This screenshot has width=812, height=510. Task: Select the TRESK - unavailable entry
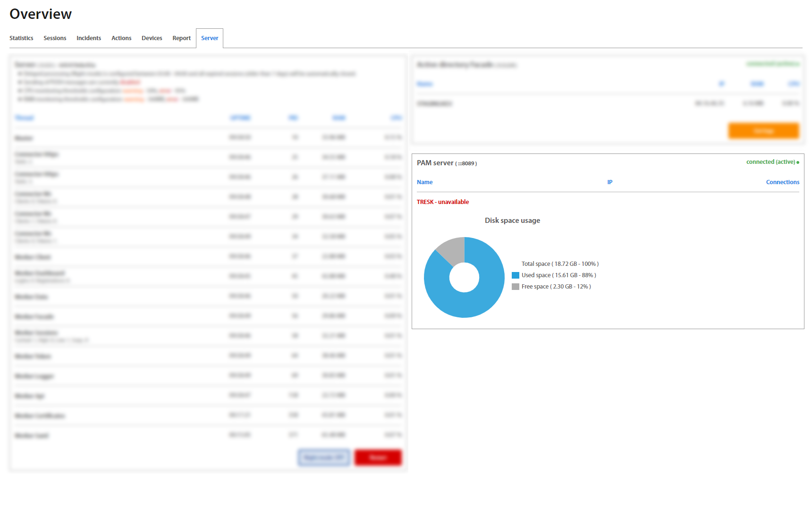[442, 202]
